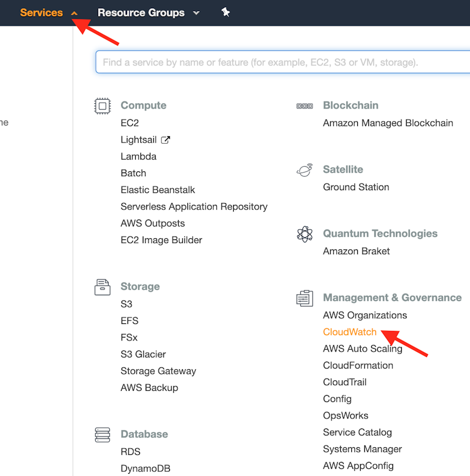Open AWS Organizations
The width and height of the screenshot is (470, 476).
[x=365, y=315]
